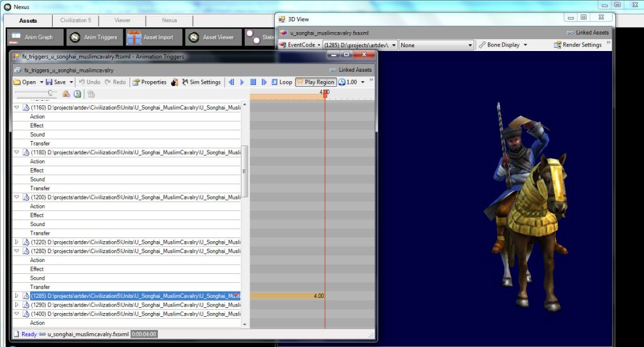This screenshot has width=644, height=347.
Task: Adjust the timeline zoom slider handle
Action: click(50, 93)
